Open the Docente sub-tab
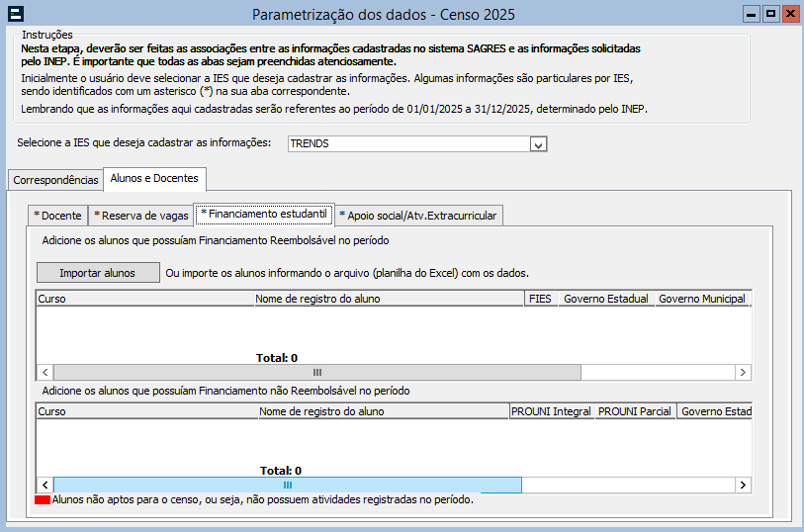 click(x=58, y=216)
